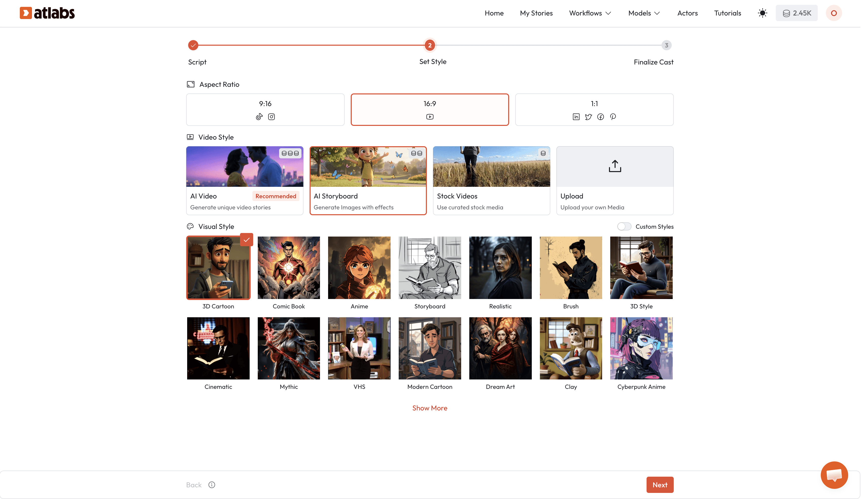This screenshot has width=868, height=499.
Task: Expand the Workflows dropdown menu
Action: [x=590, y=13]
